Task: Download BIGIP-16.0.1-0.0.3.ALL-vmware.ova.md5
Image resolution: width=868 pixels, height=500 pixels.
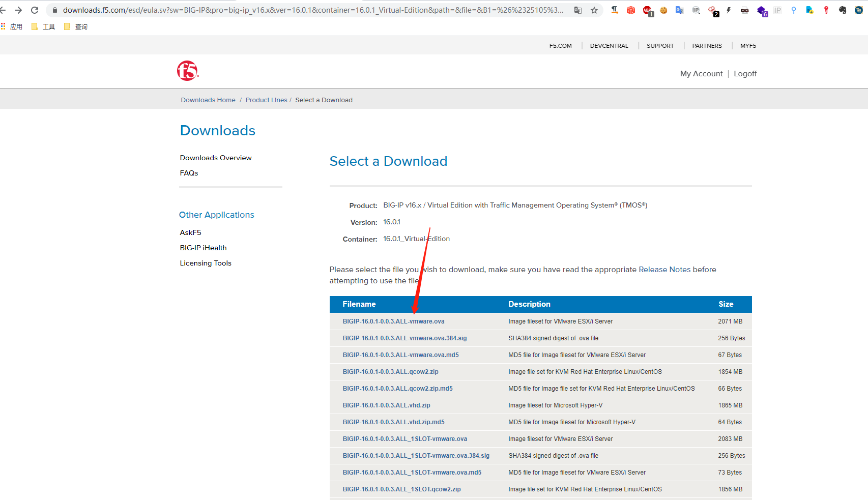Action: (x=400, y=355)
